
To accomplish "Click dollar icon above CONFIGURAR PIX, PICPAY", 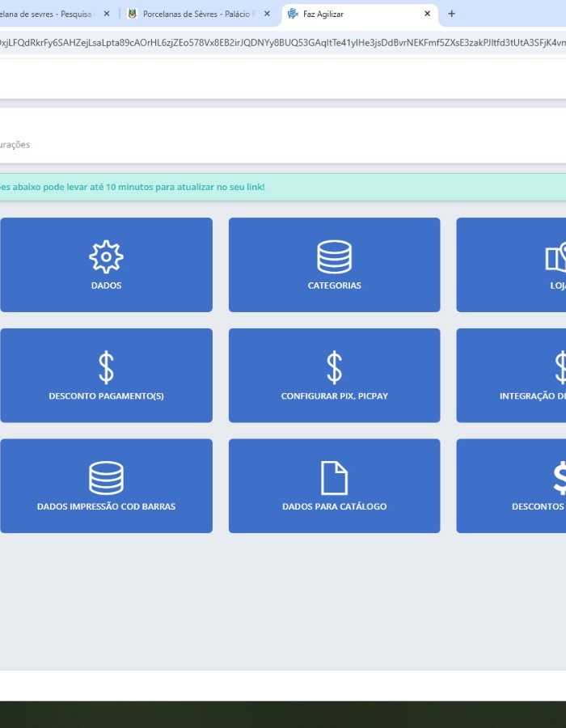I will (x=334, y=367).
